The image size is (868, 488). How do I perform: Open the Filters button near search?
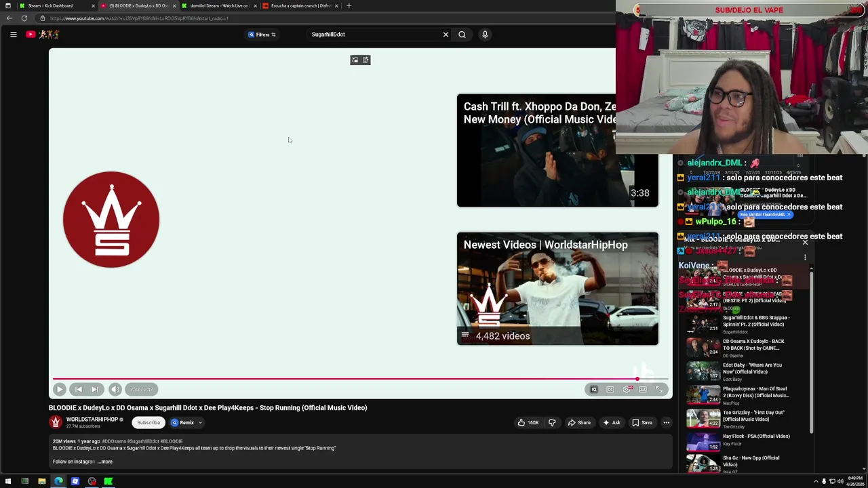point(262,35)
